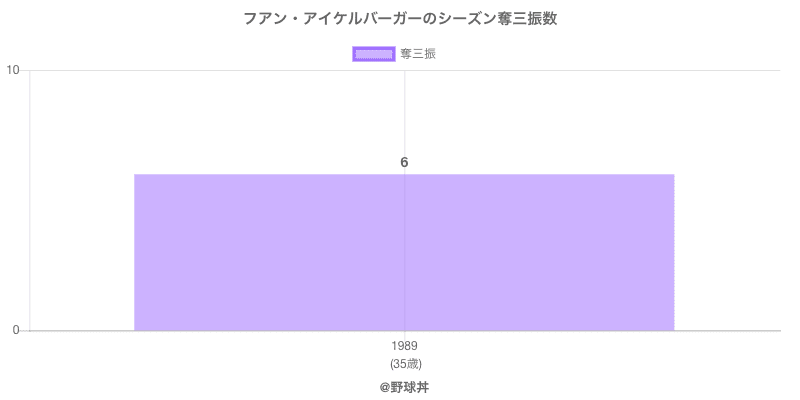Click the x-axis year label 1989
The width and height of the screenshot is (800, 400).
404,346
